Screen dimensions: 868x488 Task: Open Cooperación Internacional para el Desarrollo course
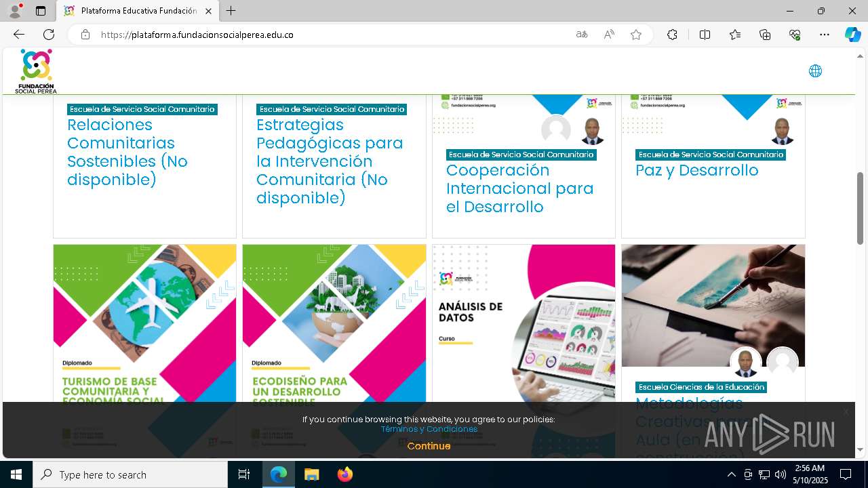point(520,188)
